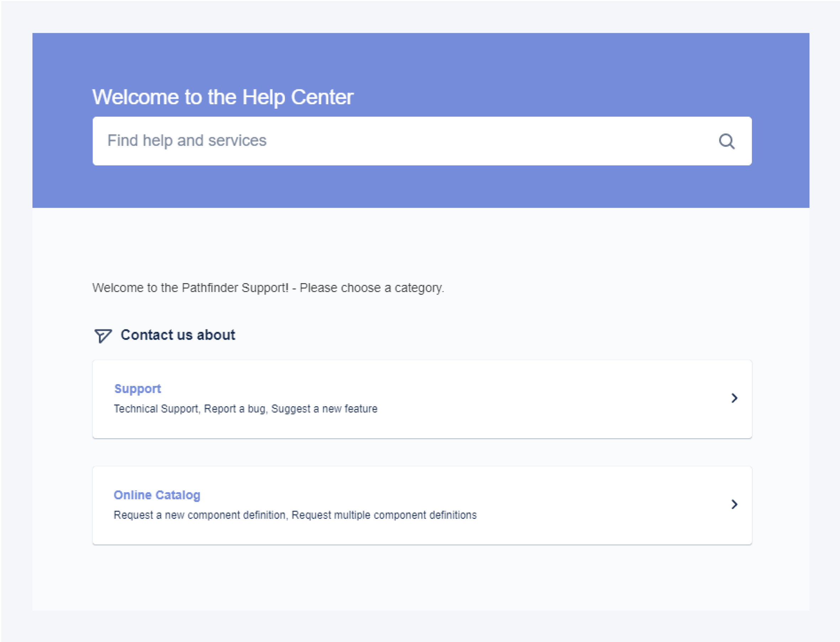Click Request multiple component definitions text
This screenshot has width=840, height=642.
[384, 515]
